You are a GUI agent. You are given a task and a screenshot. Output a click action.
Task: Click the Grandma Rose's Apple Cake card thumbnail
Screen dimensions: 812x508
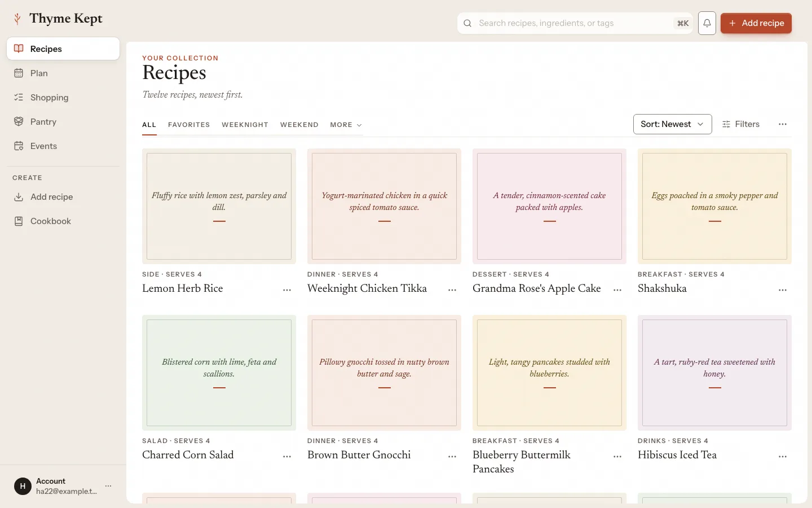(x=549, y=206)
